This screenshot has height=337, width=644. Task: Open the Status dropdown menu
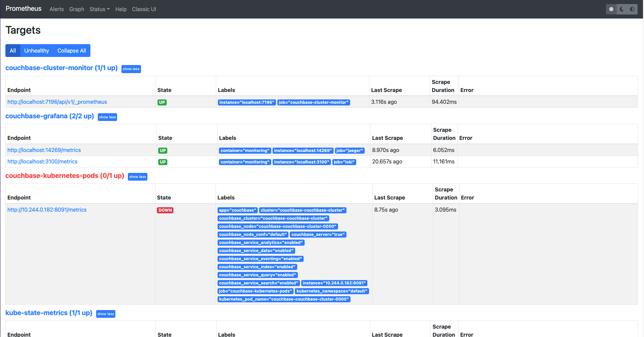click(100, 9)
